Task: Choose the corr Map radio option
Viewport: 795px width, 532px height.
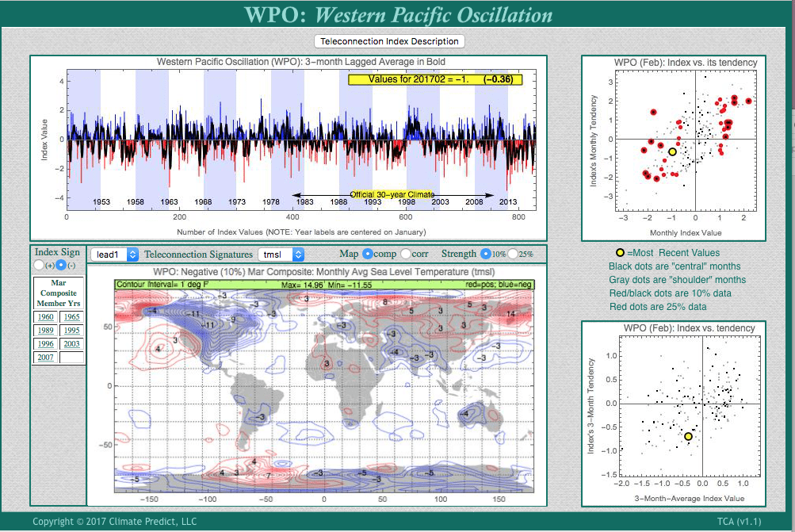Action: pyautogui.click(x=406, y=254)
